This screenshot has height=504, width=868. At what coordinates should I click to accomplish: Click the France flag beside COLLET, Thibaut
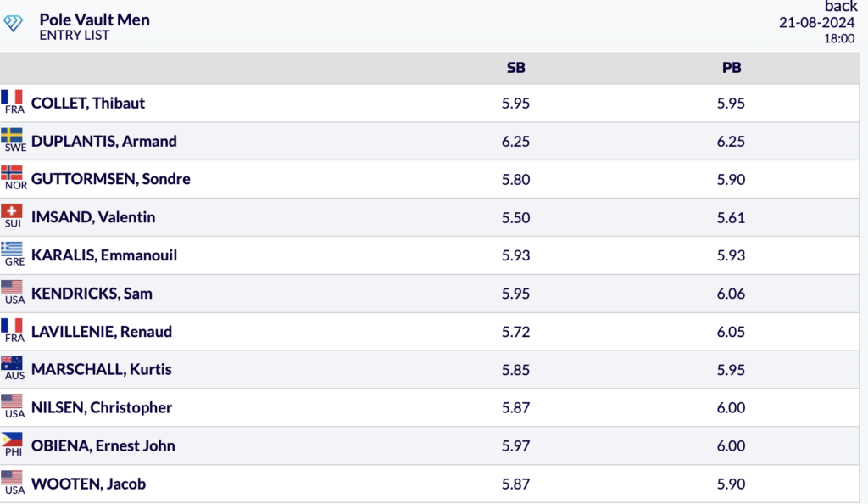(12, 97)
